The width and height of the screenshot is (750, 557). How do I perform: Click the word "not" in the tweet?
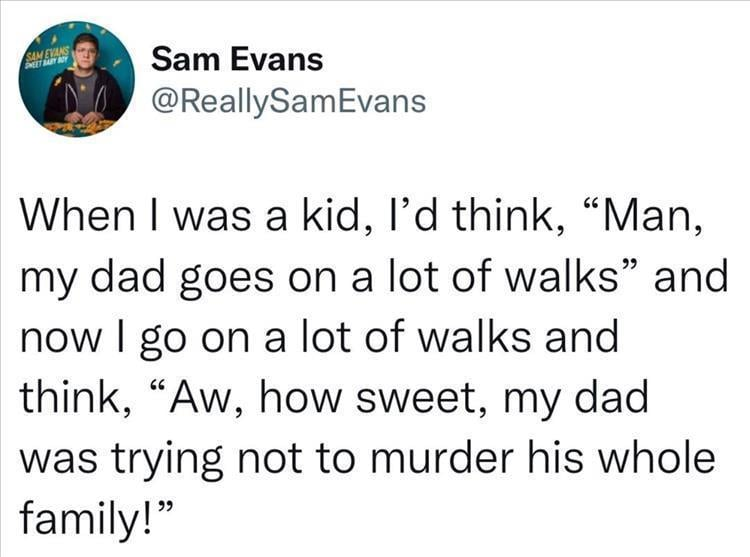[x=269, y=458]
